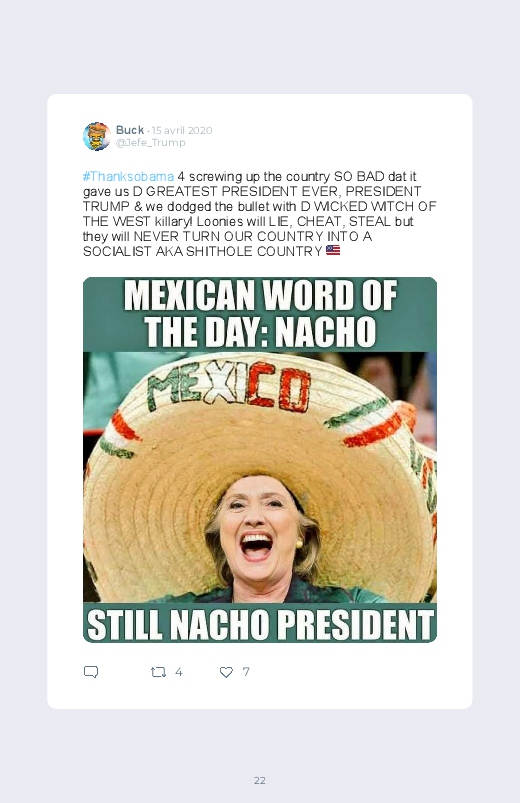Click the American flag emoji in tweet
The height and width of the screenshot is (803, 520).
(333, 250)
